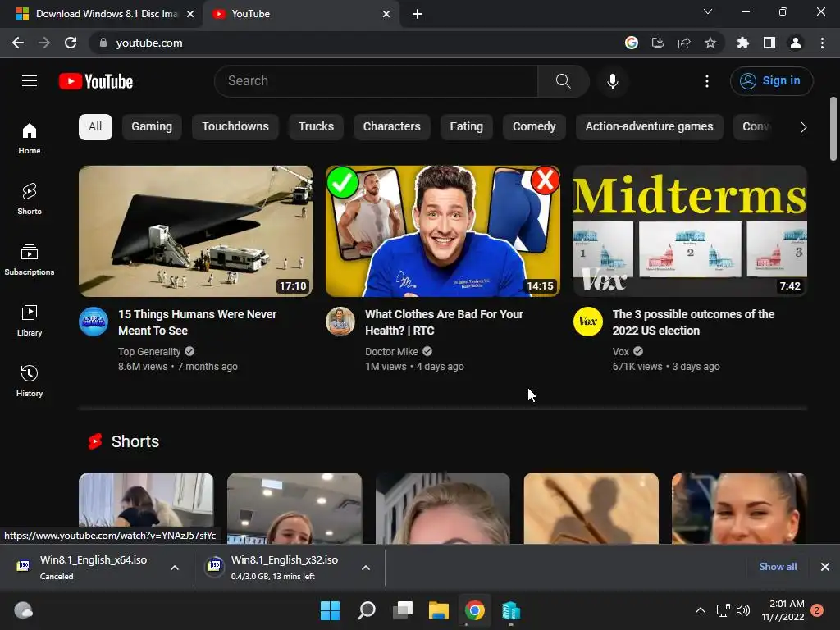Open Windows Start menu
The width and height of the screenshot is (840, 630).
[x=330, y=610]
